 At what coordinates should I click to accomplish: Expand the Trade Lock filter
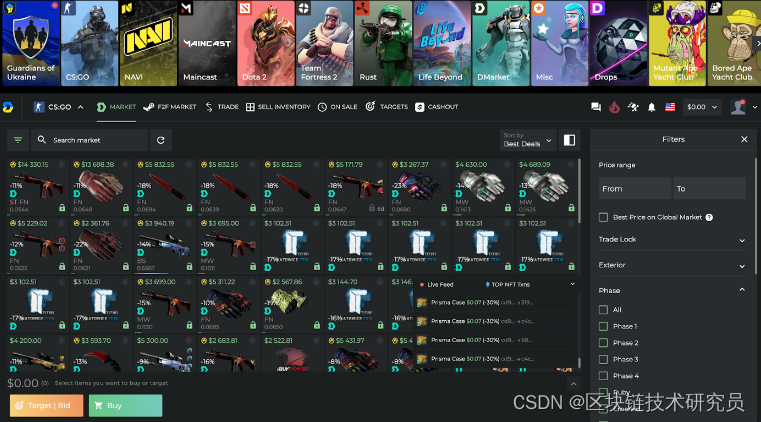[x=672, y=240]
